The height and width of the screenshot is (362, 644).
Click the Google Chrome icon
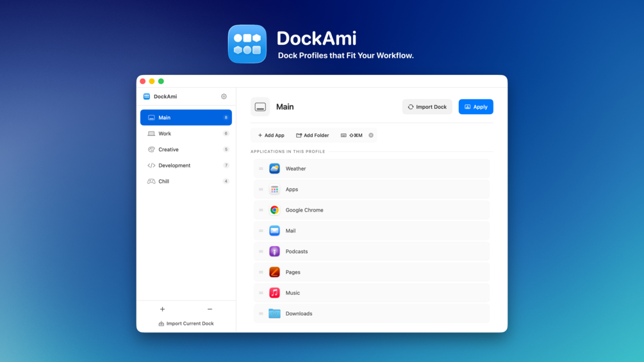(274, 210)
